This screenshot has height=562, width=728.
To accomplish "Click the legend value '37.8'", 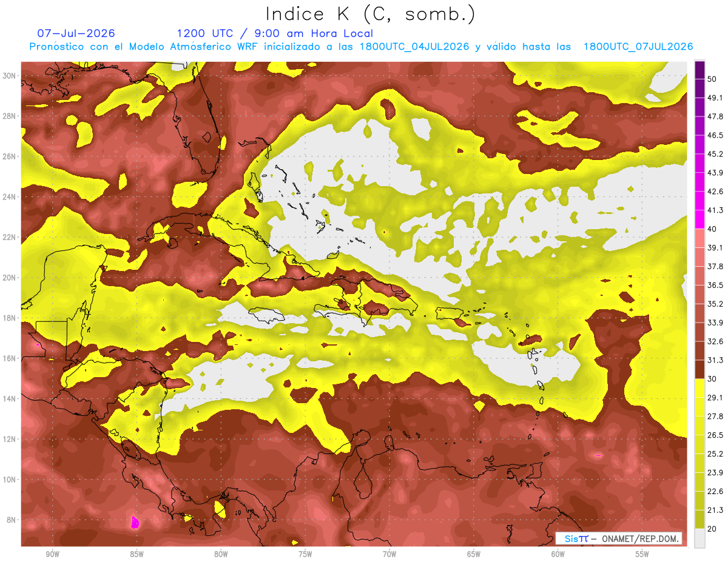I will pos(715,266).
